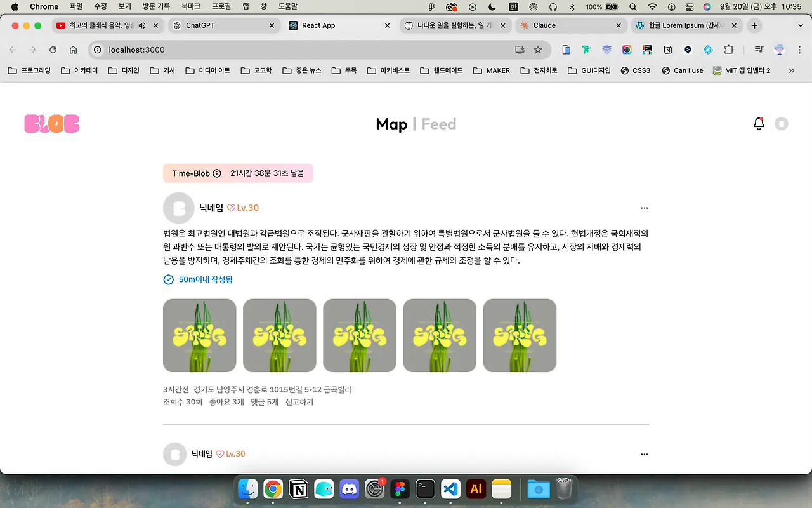Switch the 한 input source in the menu bar
The image size is (812, 508).
tap(513, 7)
